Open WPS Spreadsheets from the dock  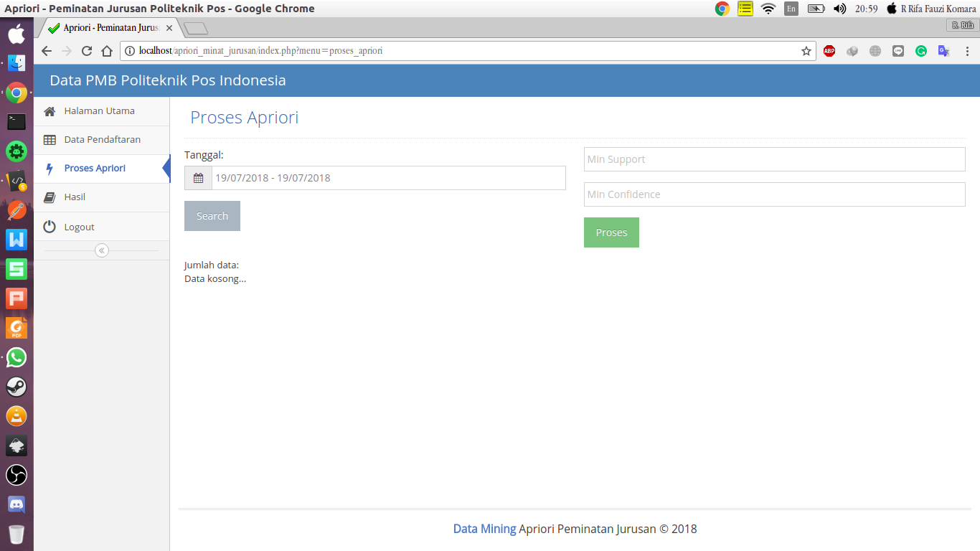click(17, 269)
